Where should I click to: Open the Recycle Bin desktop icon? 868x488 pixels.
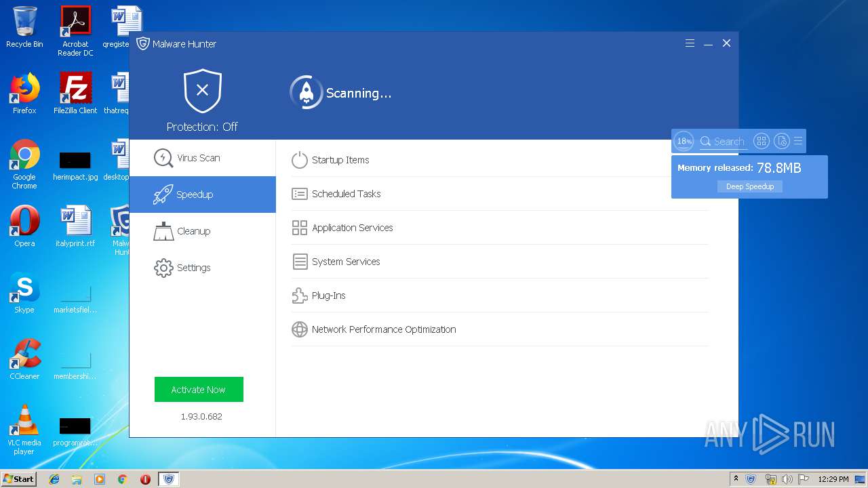point(24,27)
